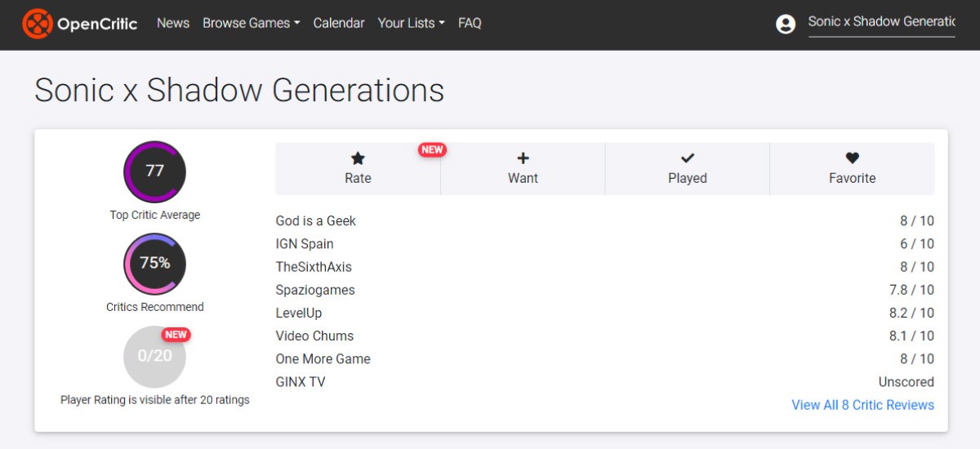The width and height of the screenshot is (980, 449).
Task: Click the 7.8 / 10 Spaziogames score
Action: 911,290
